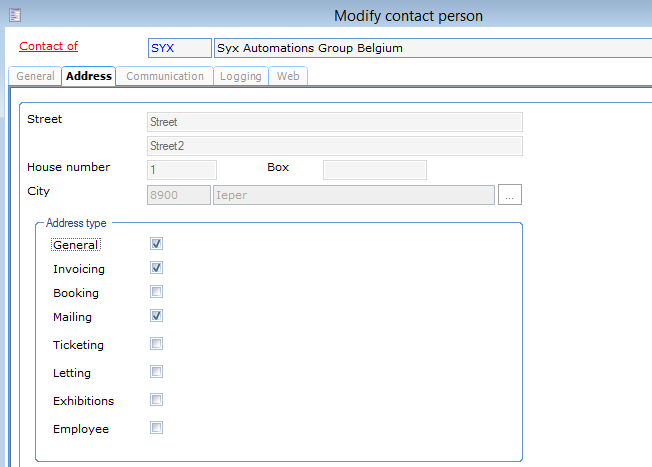Enable the Booking checkbox
This screenshot has height=467, width=652.
pos(156,292)
